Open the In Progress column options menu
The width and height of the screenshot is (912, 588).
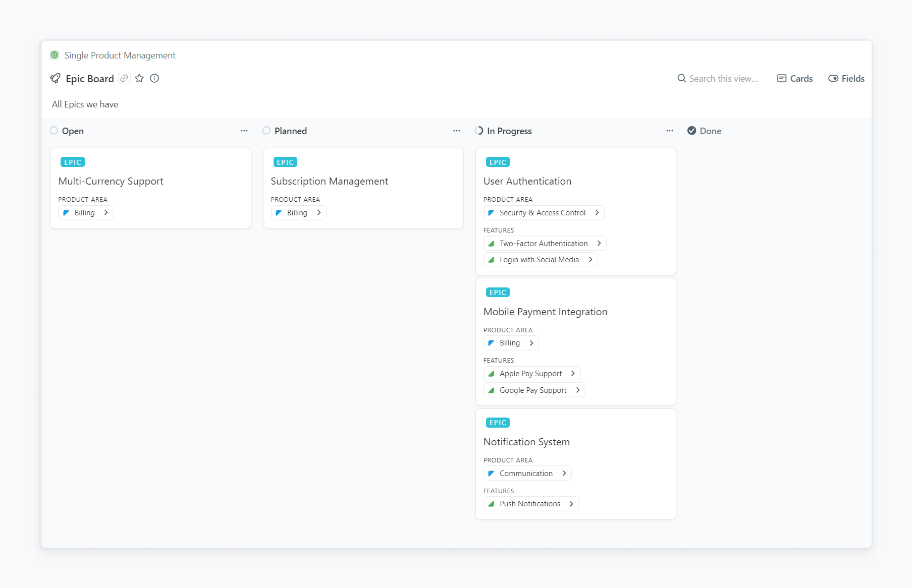[669, 131]
